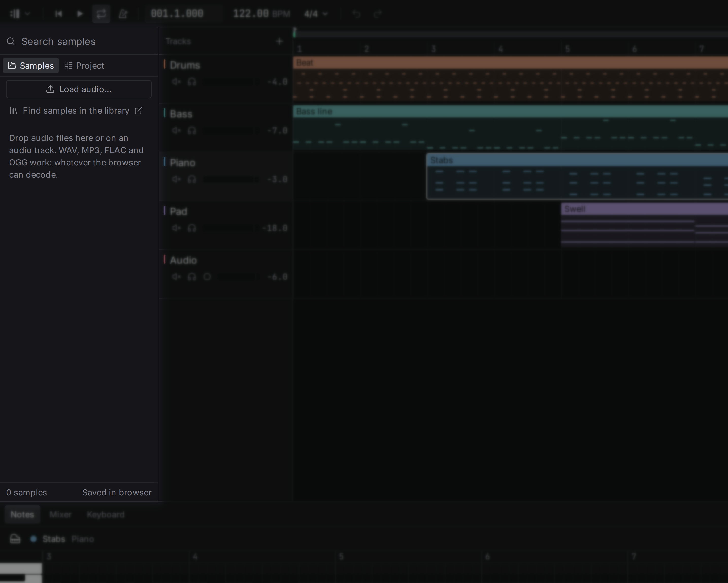This screenshot has width=728, height=583.
Task: Toggle the metronome icon
Action: coord(123,14)
